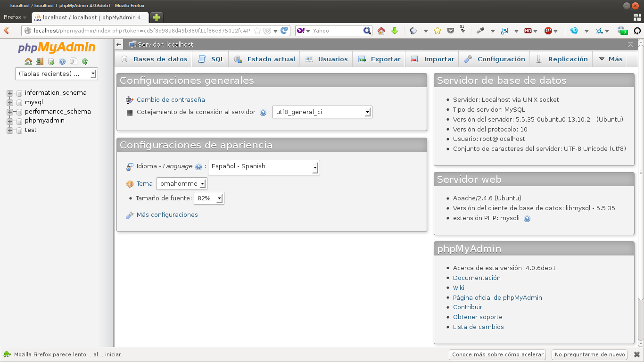Click the copy-pages documentation icon in sidebar
Viewport: 644px width, 362px height.
[74, 61]
